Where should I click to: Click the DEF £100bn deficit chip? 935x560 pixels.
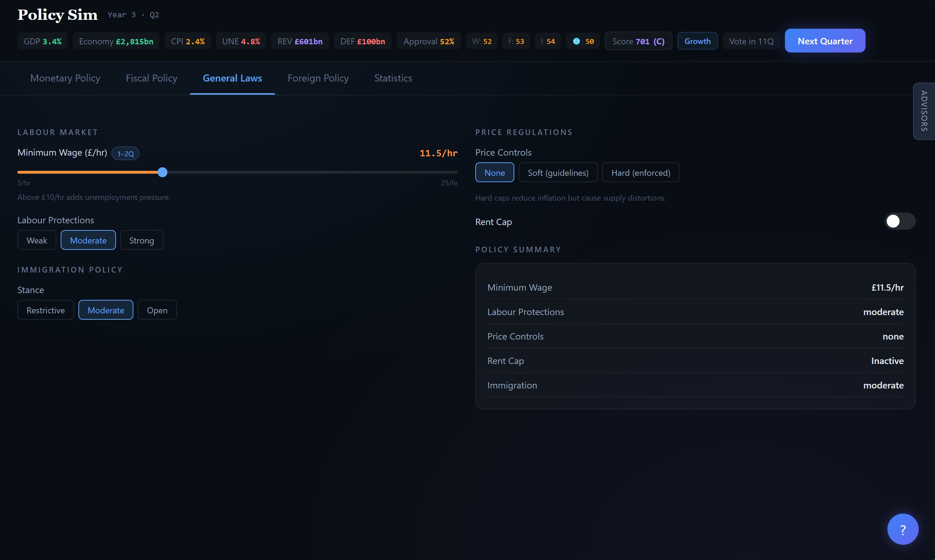(362, 41)
